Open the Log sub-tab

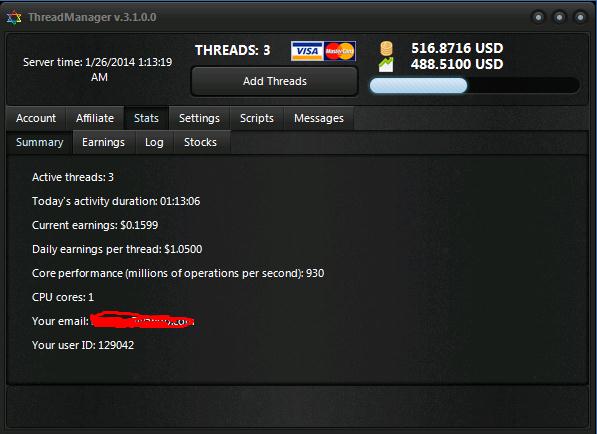coord(154,142)
